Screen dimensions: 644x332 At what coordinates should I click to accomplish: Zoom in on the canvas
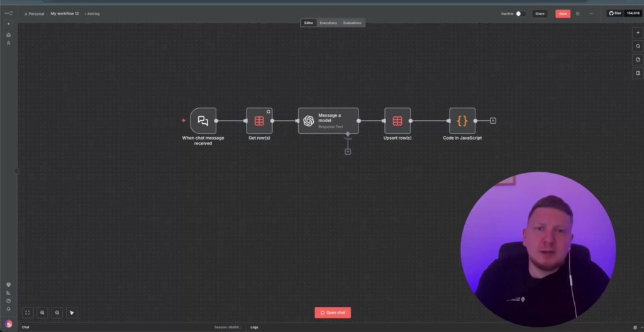(42, 313)
